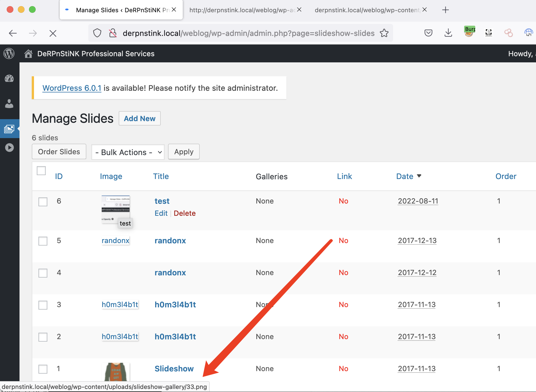Open the Bulk Actions dropdown
The height and width of the screenshot is (392, 536).
(x=128, y=152)
